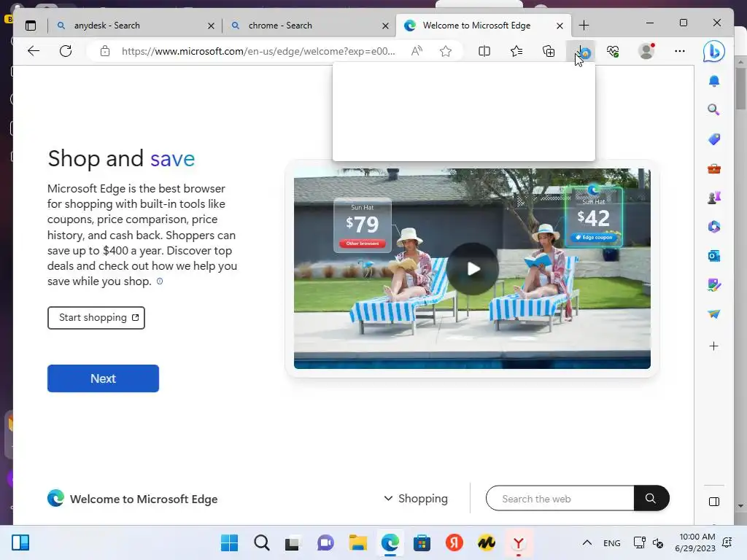Expand the Shopping dropdown
Screen dimensions: 747x560
[415, 499]
